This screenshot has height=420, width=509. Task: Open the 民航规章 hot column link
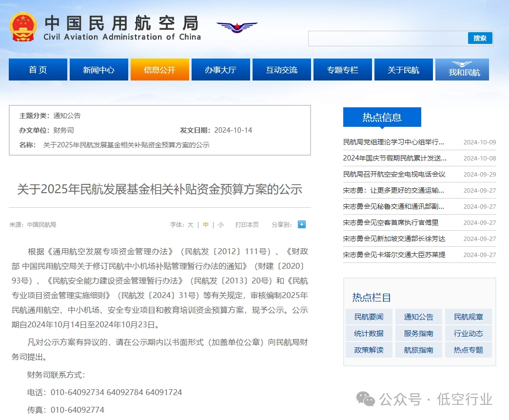468,317
